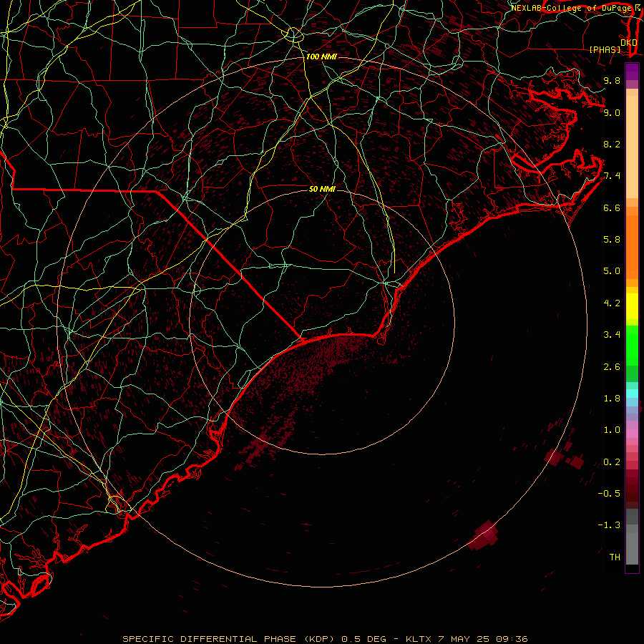Click the 0.2 value on the color scale

612,462
